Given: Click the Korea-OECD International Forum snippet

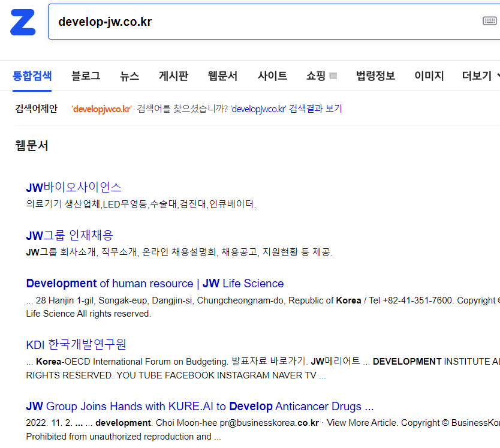Looking at the screenshot, I should 263,368.
